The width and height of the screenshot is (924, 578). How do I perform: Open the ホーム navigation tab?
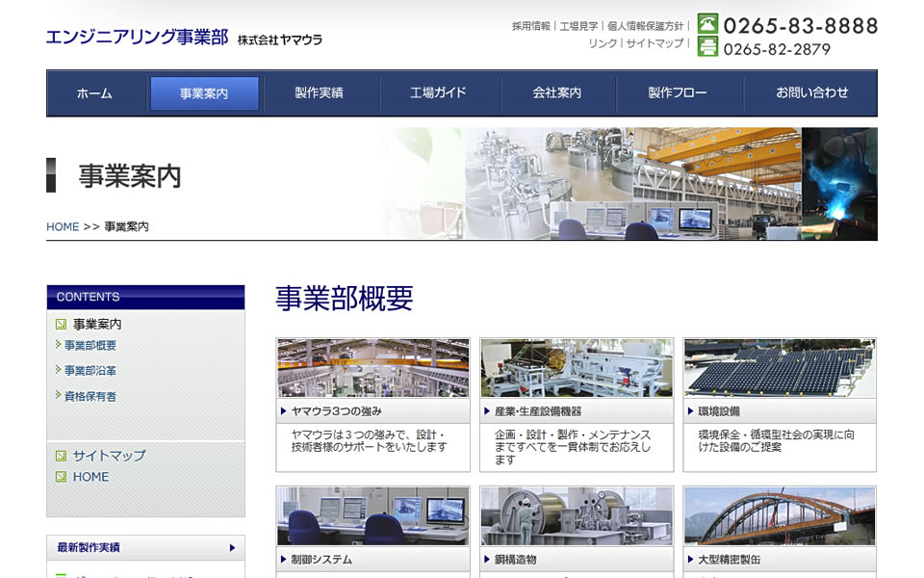click(x=94, y=93)
